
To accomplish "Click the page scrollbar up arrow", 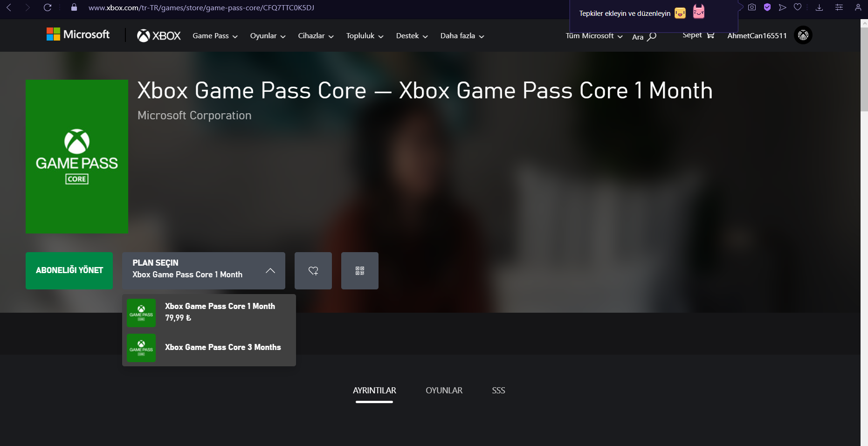I will [x=864, y=23].
